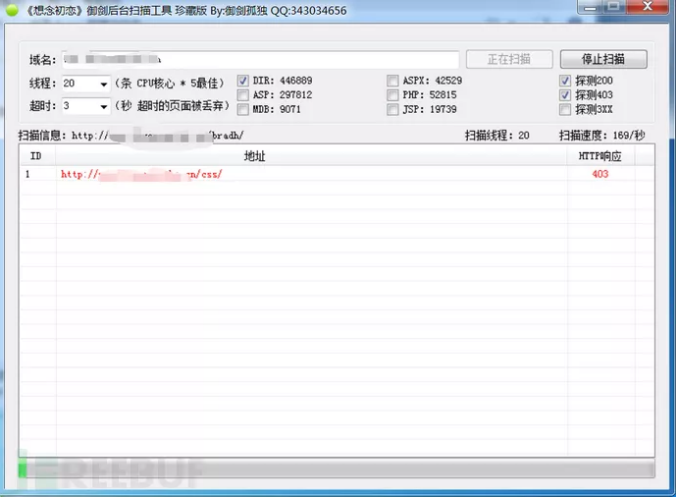676x500 pixels.
Task: Click ID cell 1 in results list
Action: (28, 174)
